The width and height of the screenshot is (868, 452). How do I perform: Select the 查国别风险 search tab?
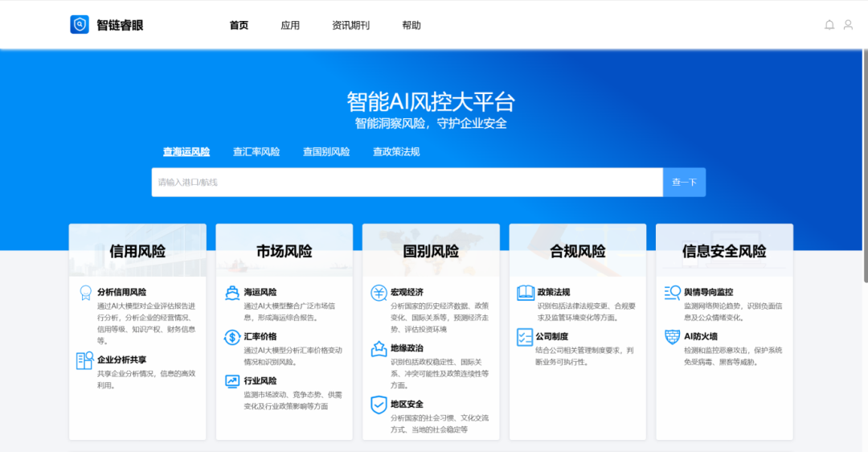coord(326,152)
